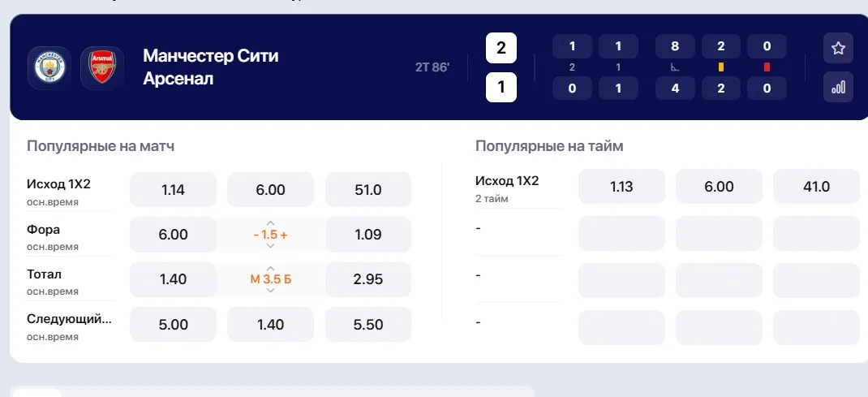Select Manchester City win odds 1.14
The width and height of the screenshot is (868, 397).
tap(174, 190)
